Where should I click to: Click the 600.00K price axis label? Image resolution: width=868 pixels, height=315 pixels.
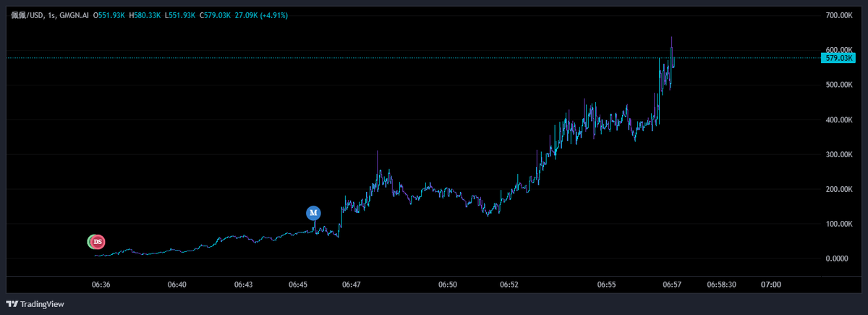pyautogui.click(x=838, y=50)
